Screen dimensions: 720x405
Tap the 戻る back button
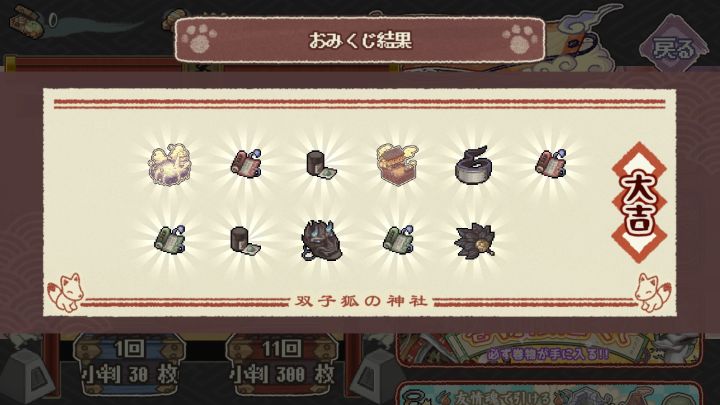(x=673, y=46)
